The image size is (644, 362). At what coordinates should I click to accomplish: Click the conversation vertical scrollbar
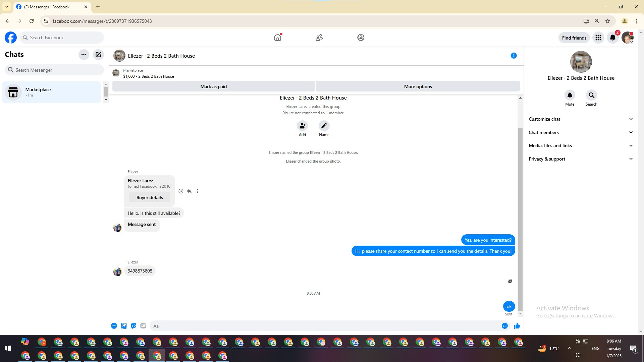tap(520, 218)
